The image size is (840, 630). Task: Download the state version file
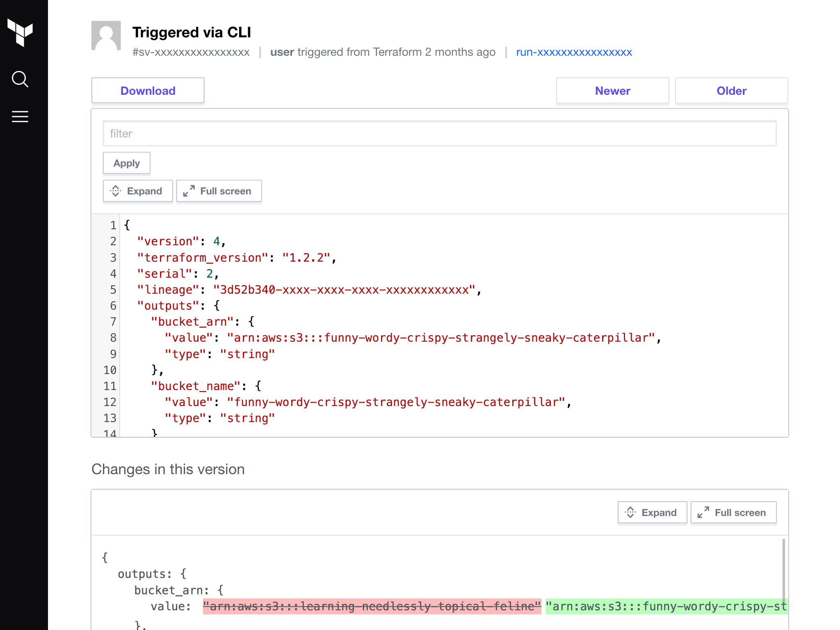tap(148, 90)
